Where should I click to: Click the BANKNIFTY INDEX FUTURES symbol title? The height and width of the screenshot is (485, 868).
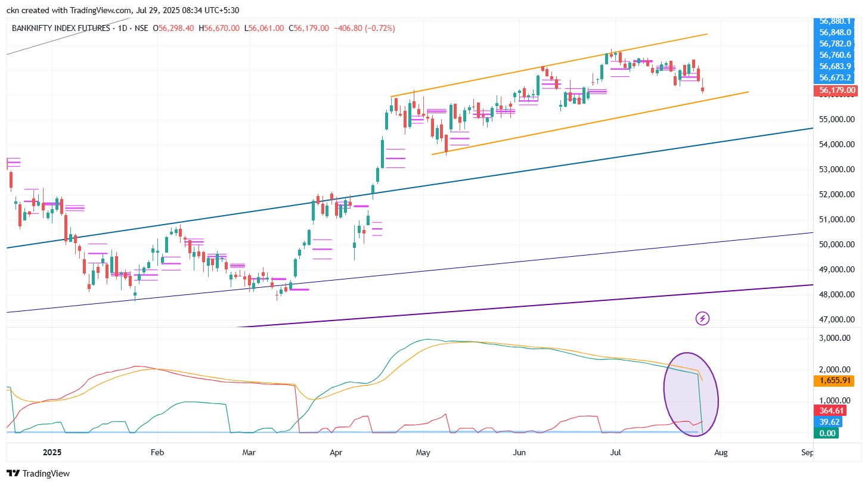tap(61, 28)
